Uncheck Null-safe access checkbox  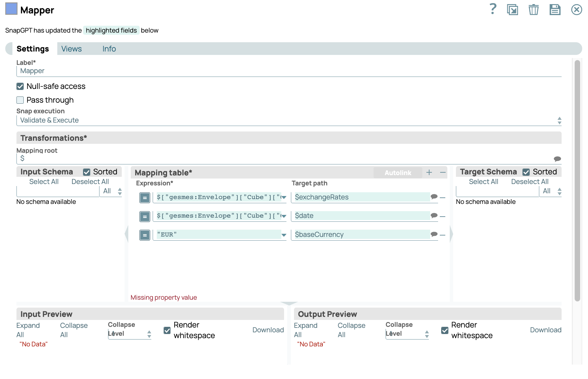click(x=20, y=86)
